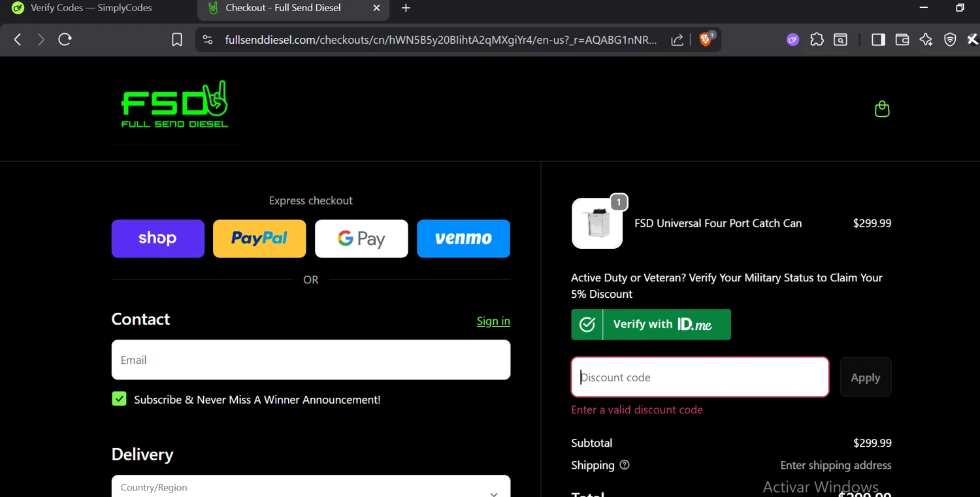Open the purple extension icon

(792, 40)
